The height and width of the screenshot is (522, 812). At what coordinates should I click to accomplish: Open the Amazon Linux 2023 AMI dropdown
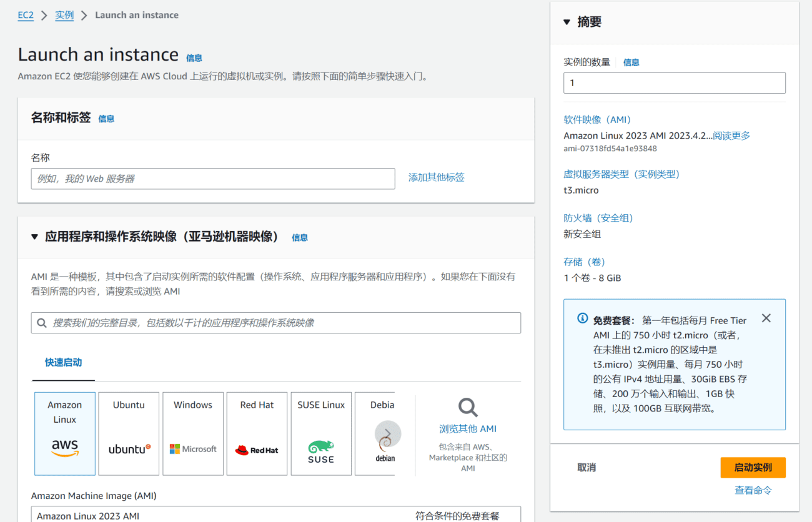click(x=275, y=515)
